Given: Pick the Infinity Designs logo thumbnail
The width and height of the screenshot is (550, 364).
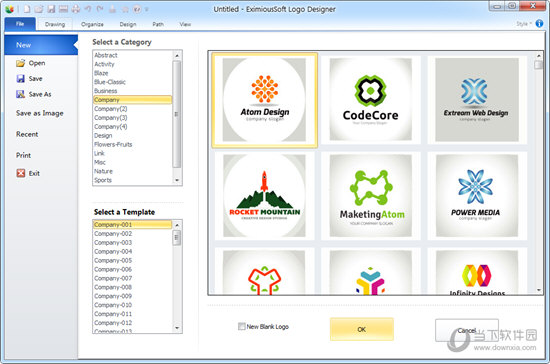Looking at the screenshot, I should [x=477, y=271].
